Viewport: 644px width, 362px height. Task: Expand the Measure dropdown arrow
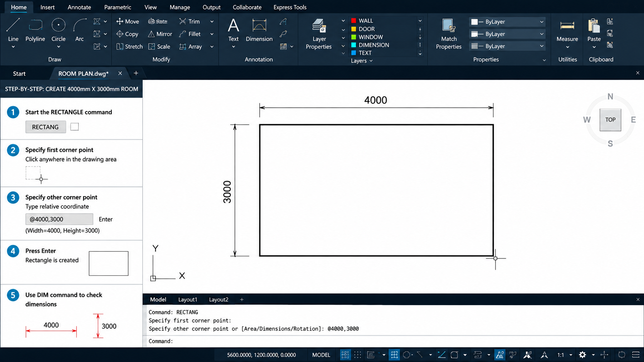click(x=567, y=47)
